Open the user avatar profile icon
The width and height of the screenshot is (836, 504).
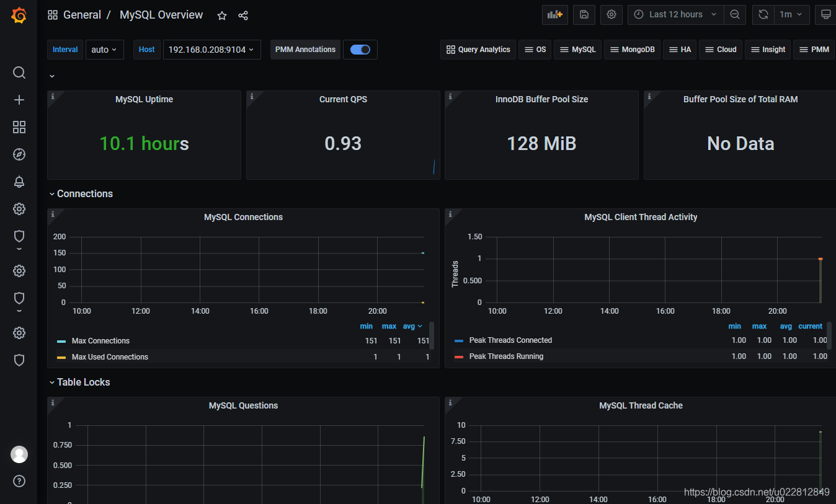19,454
